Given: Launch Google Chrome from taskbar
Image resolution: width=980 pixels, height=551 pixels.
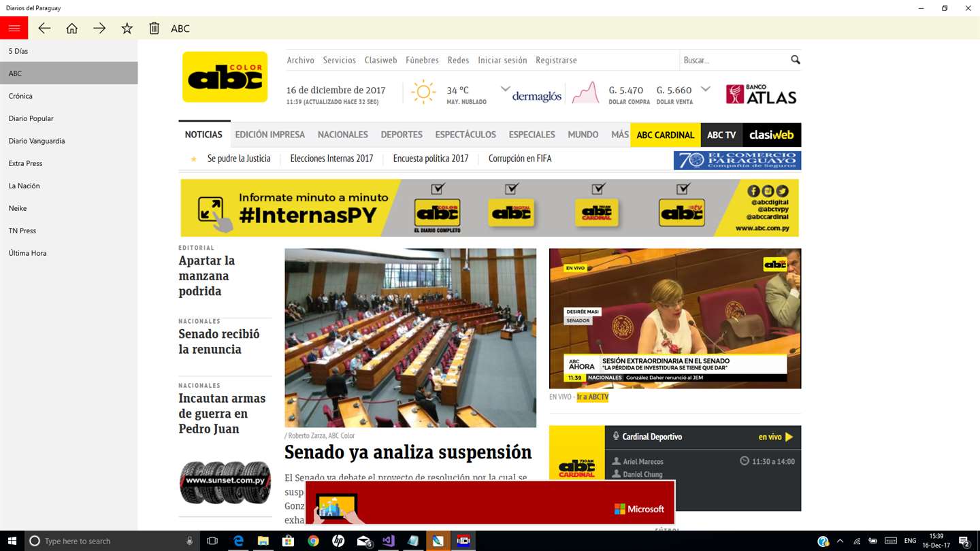Looking at the screenshot, I should point(313,541).
